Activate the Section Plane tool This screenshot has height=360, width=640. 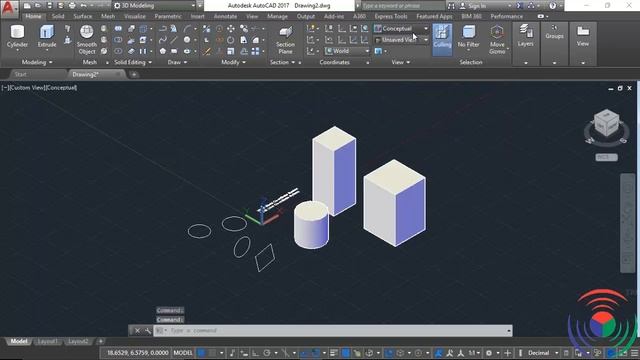285,40
